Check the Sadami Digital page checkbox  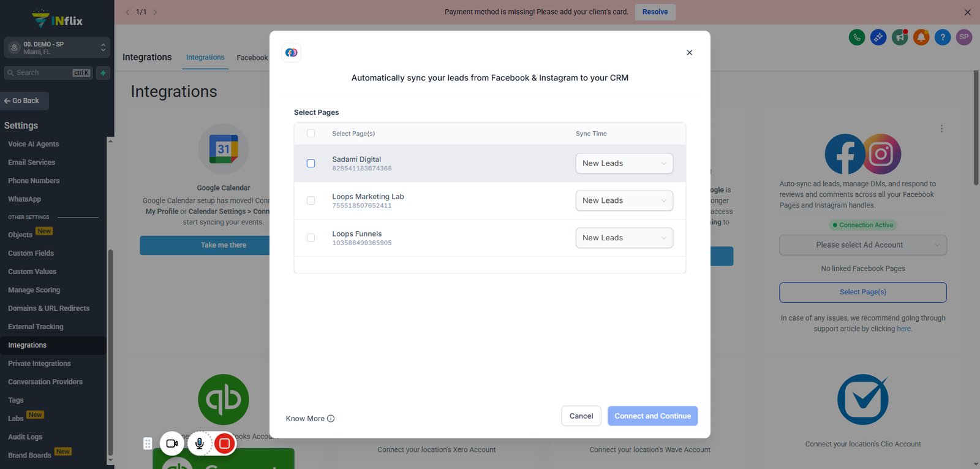pyautogui.click(x=311, y=163)
